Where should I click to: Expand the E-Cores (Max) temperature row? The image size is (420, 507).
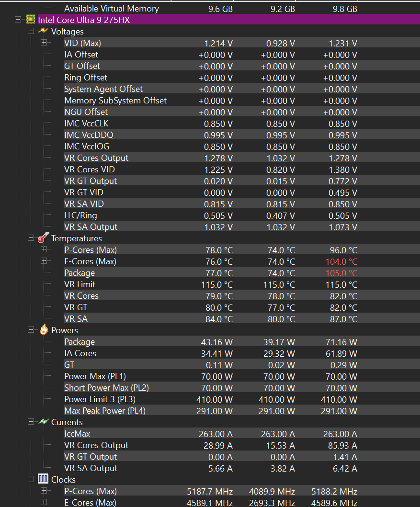pyautogui.click(x=44, y=261)
